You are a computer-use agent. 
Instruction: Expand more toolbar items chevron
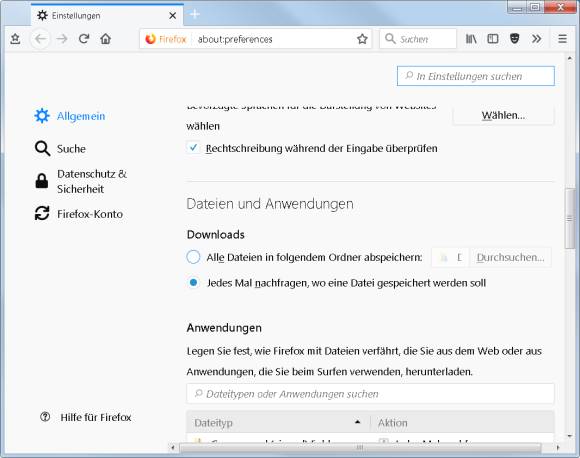536,38
